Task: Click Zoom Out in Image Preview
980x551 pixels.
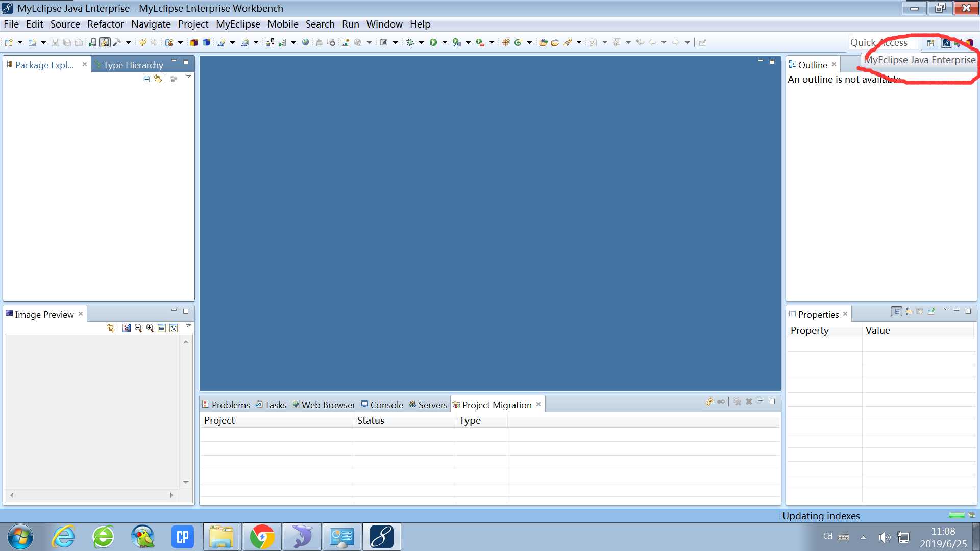Action: [138, 328]
